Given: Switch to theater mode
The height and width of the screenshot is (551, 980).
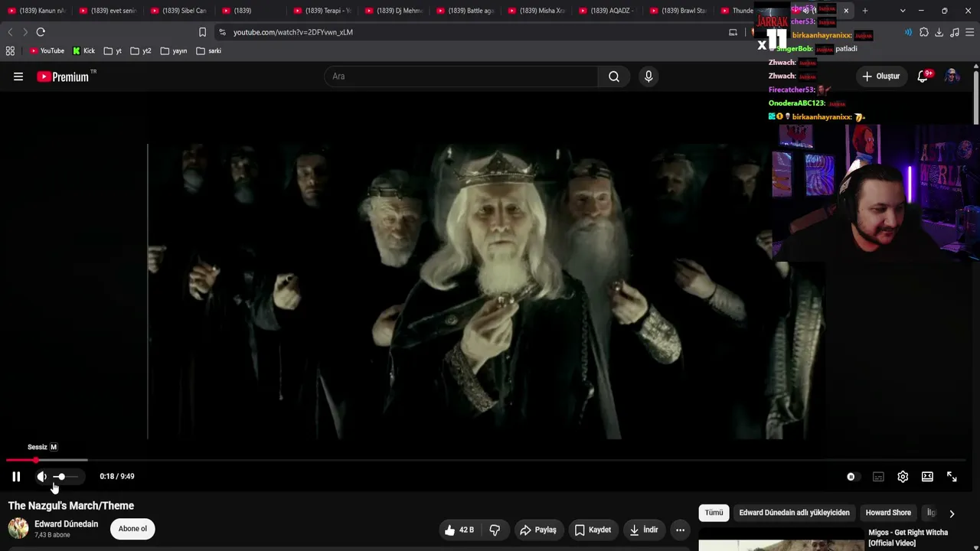Looking at the screenshot, I should (927, 477).
